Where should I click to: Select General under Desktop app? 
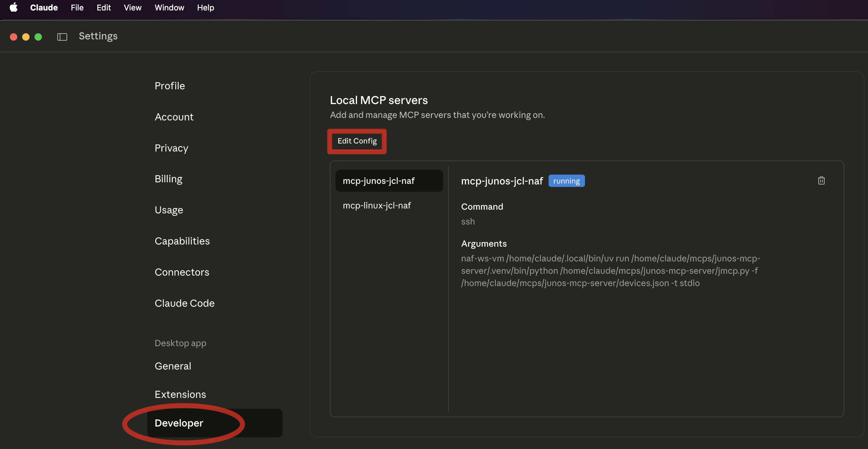pyautogui.click(x=173, y=366)
